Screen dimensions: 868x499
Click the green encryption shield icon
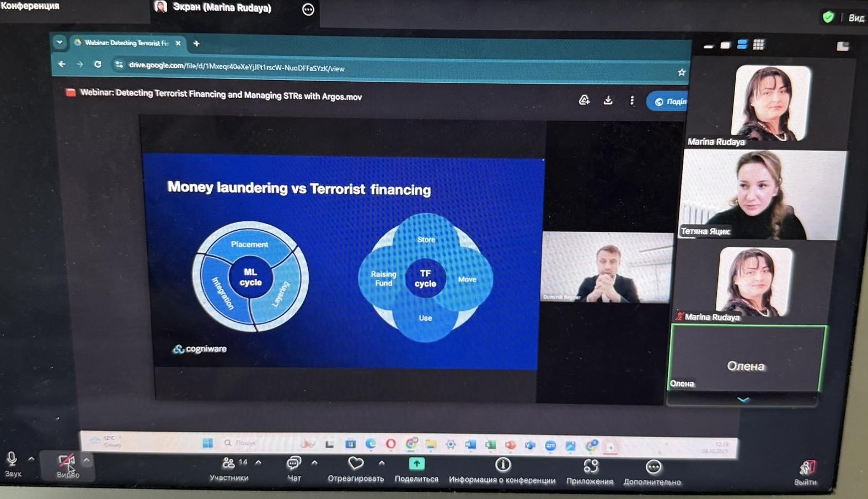pyautogui.click(x=828, y=17)
